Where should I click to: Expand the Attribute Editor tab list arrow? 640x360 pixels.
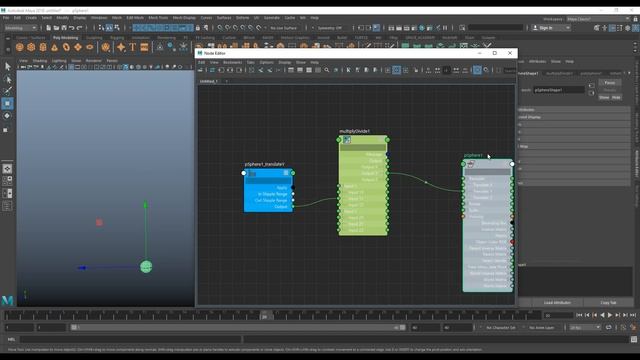629,73
